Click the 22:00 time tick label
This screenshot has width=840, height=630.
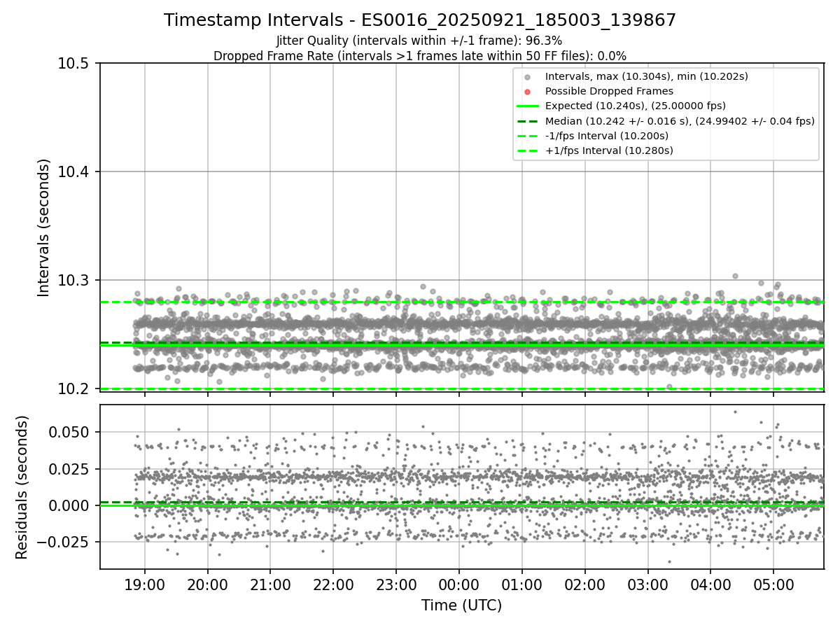333,584
